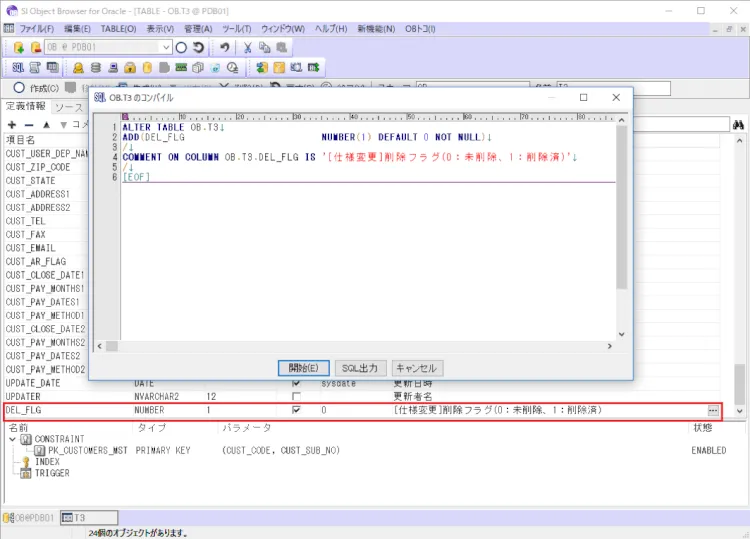Click the paste icon in toolbar
The image size is (750, 539).
tap(281, 47)
